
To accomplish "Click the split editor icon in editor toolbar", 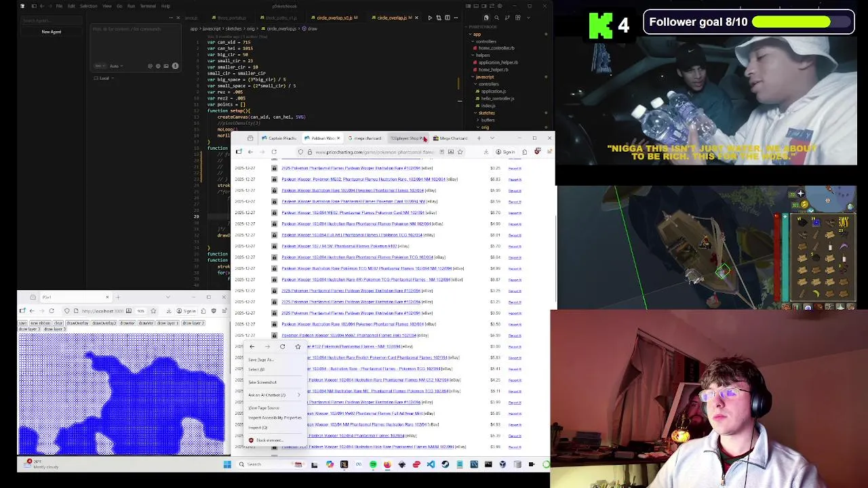I will 448,18.
